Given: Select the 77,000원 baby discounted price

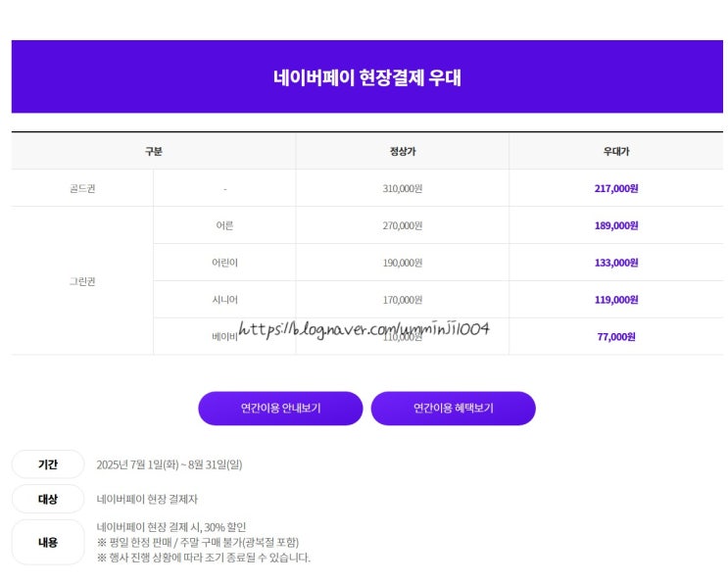Looking at the screenshot, I should click(x=616, y=337).
